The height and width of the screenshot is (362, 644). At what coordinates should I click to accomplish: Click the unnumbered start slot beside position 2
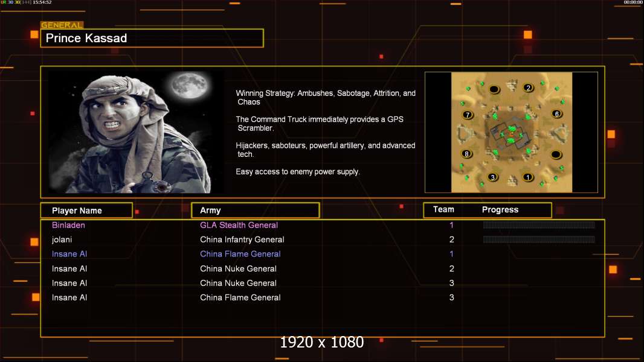click(494, 89)
